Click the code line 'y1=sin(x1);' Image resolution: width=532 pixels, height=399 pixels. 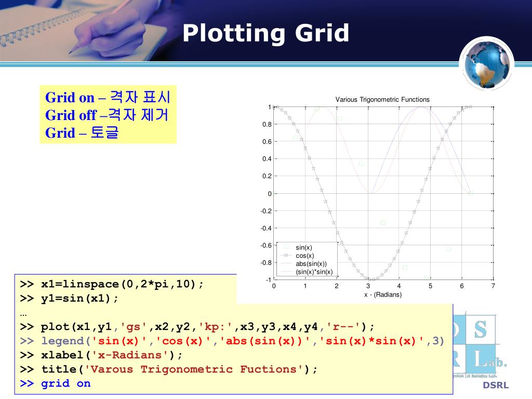point(69,299)
